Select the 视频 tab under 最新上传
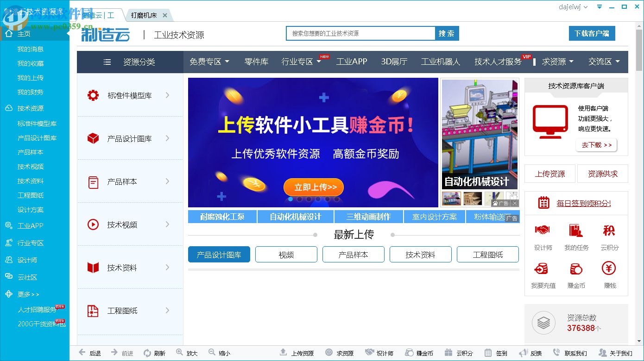 [286, 254]
